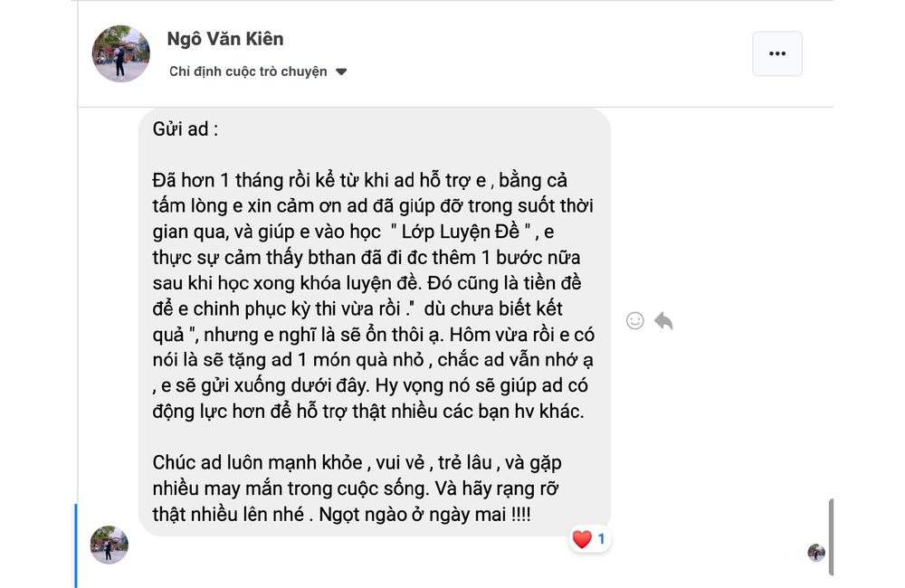Open the Ngô Văn Kiên contact name
Image resolution: width=905 pixels, height=588 pixels.
[x=225, y=39]
